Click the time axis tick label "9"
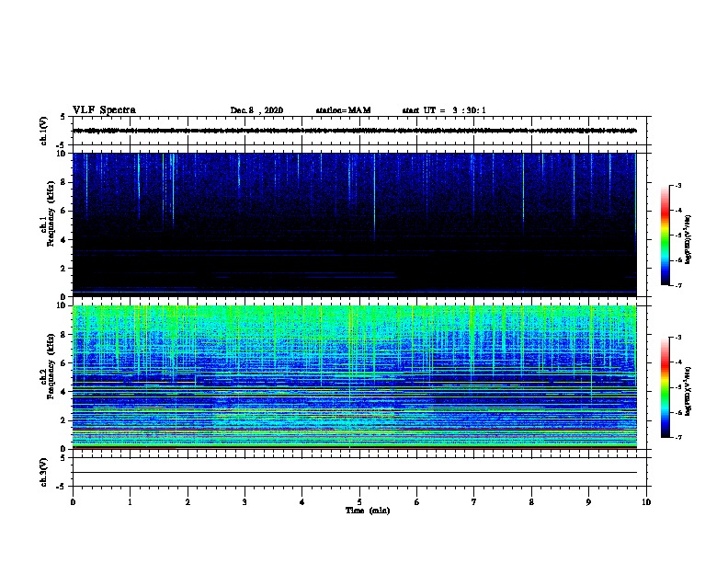This screenshot has height=563, width=728. coord(588,501)
